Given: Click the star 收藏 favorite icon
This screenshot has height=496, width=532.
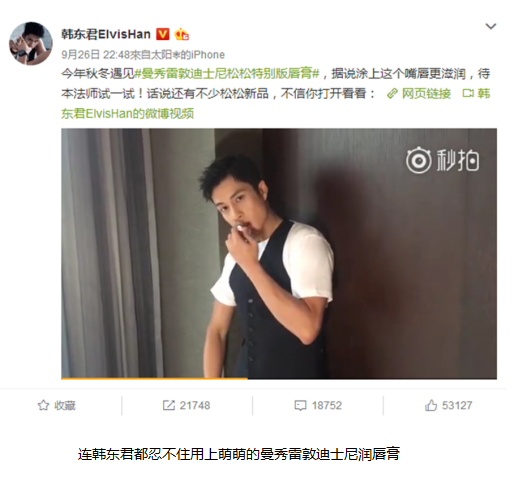Looking at the screenshot, I should click(x=43, y=405).
